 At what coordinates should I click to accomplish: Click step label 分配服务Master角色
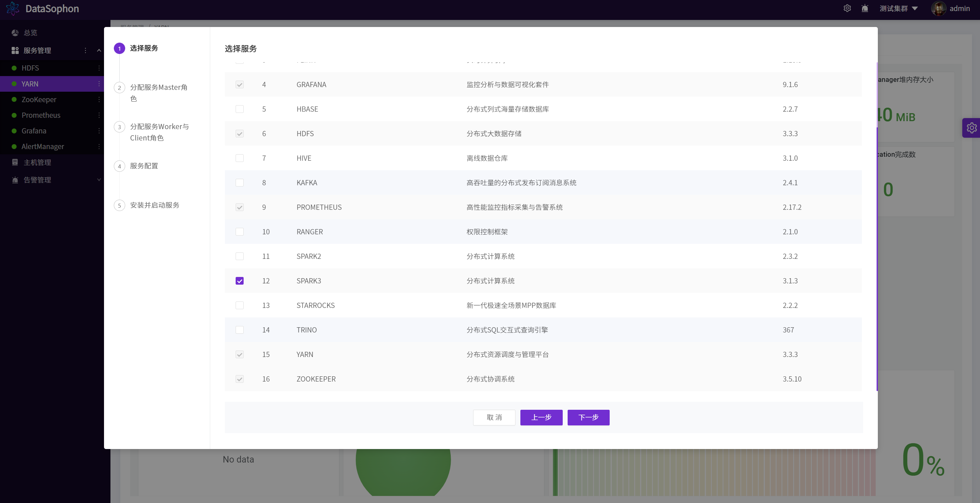[159, 93]
